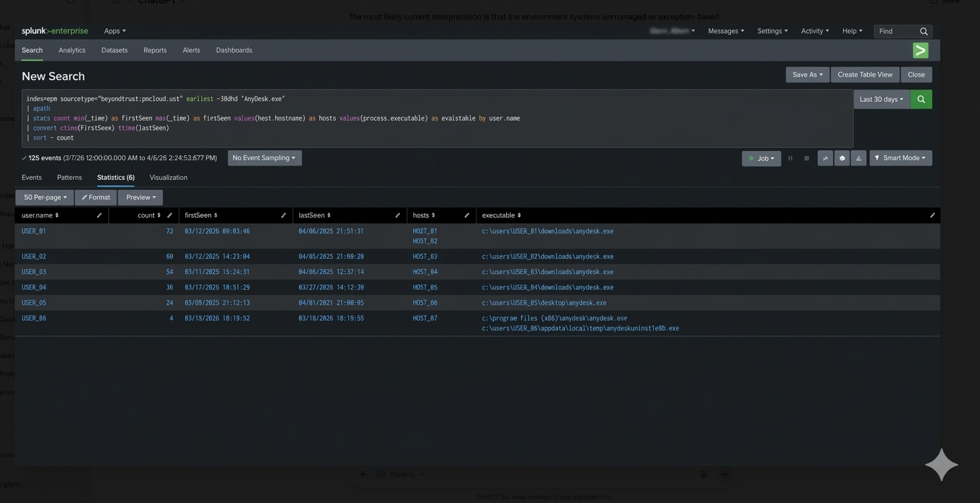Click the print results icon
Viewport: 980px width, 503px height.
[x=842, y=158]
